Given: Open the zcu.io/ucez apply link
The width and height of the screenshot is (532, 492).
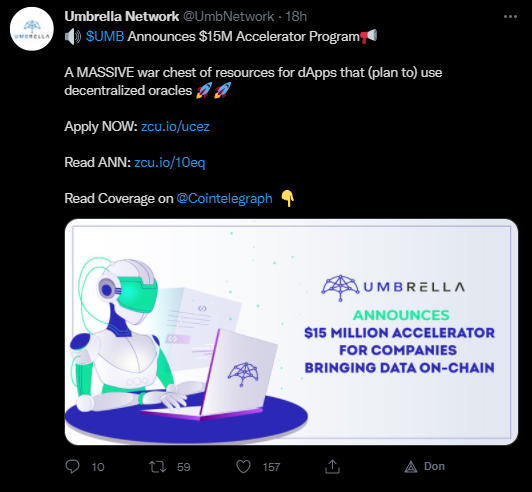Looking at the screenshot, I should pyautogui.click(x=175, y=126).
